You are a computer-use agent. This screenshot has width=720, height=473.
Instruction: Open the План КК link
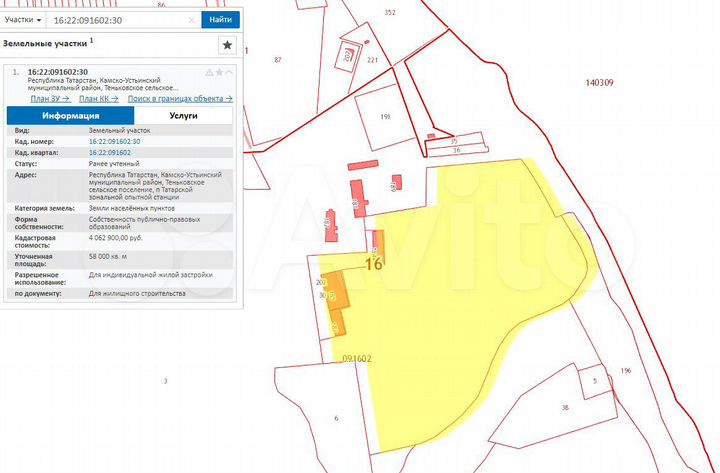click(x=99, y=98)
